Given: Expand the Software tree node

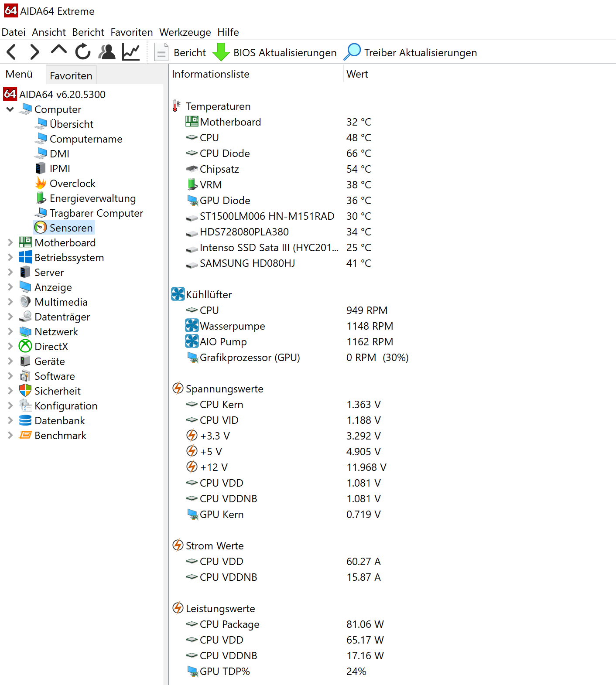Looking at the screenshot, I should pos(10,376).
